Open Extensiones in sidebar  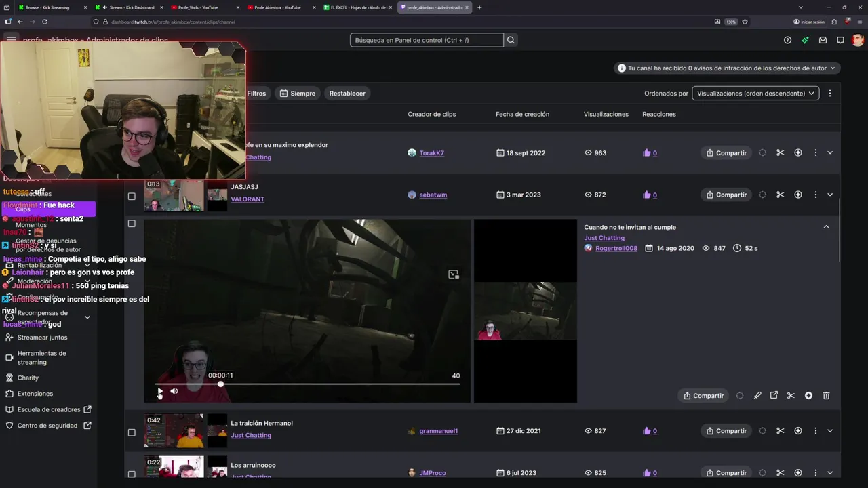[x=35, y=394]
